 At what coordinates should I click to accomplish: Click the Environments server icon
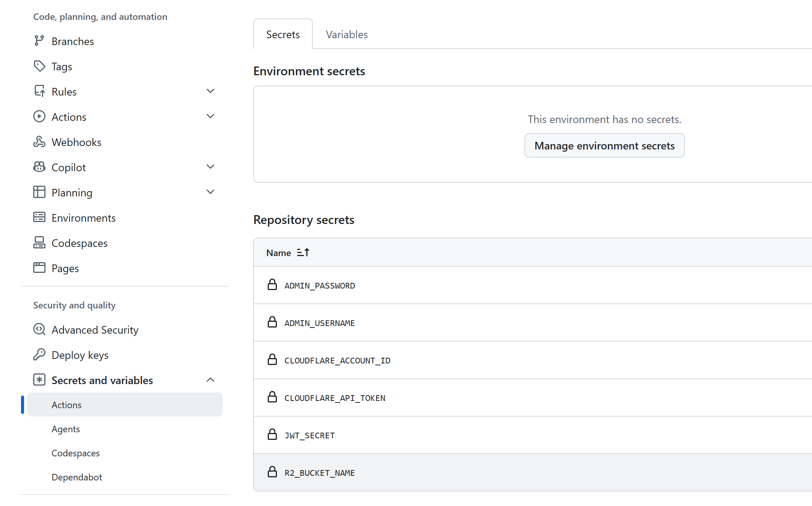[x=39, y=217]
